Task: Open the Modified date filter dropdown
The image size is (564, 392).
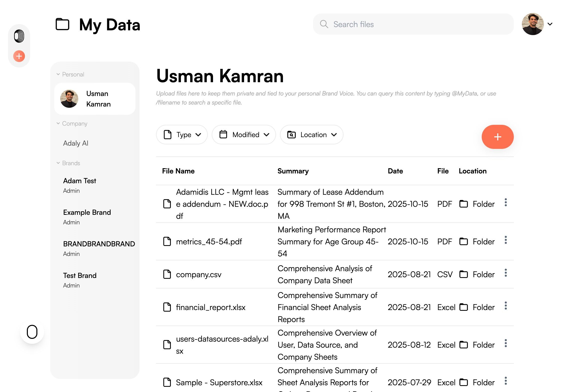Action: click(244, 135)
